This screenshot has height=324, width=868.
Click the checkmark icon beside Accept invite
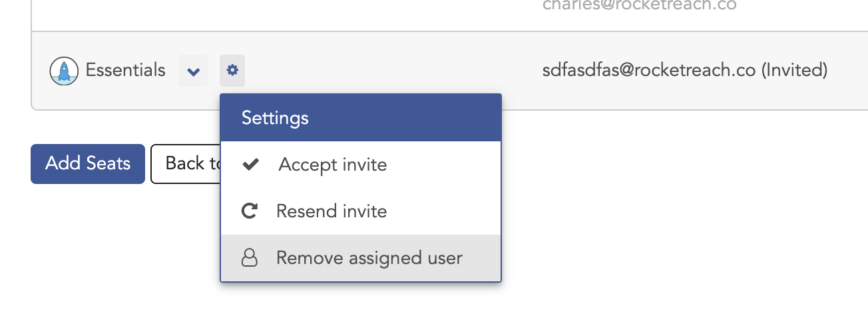(250, 165)
